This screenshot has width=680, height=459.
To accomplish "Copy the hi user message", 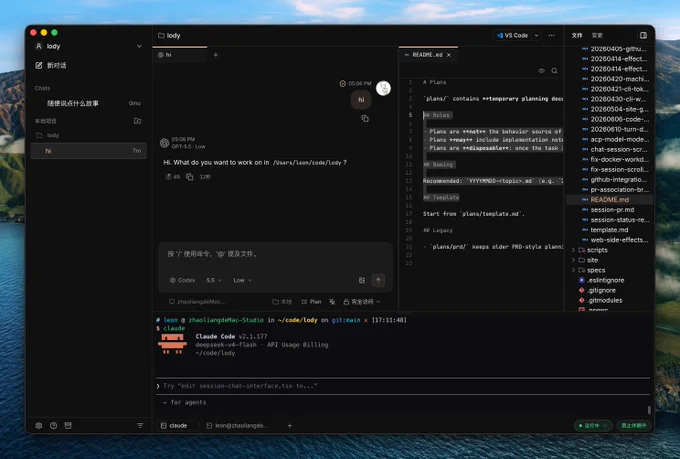I will [365, 118].
